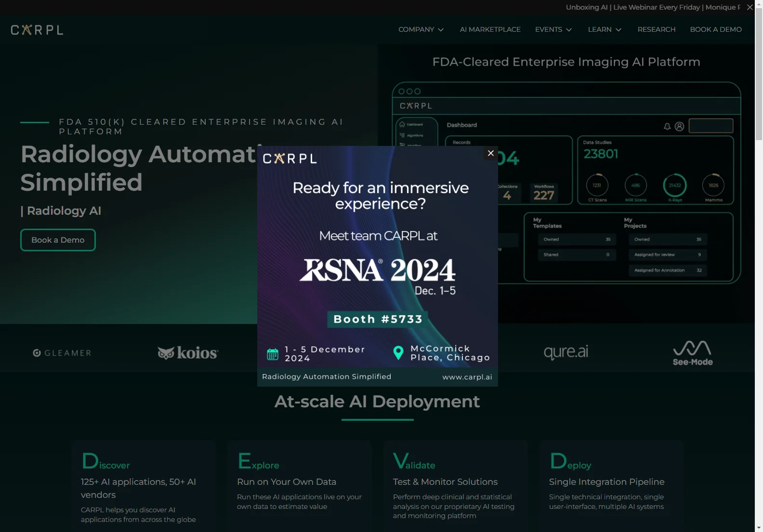
Task: Click the calendar icon in popup
Action: point(273,354)
